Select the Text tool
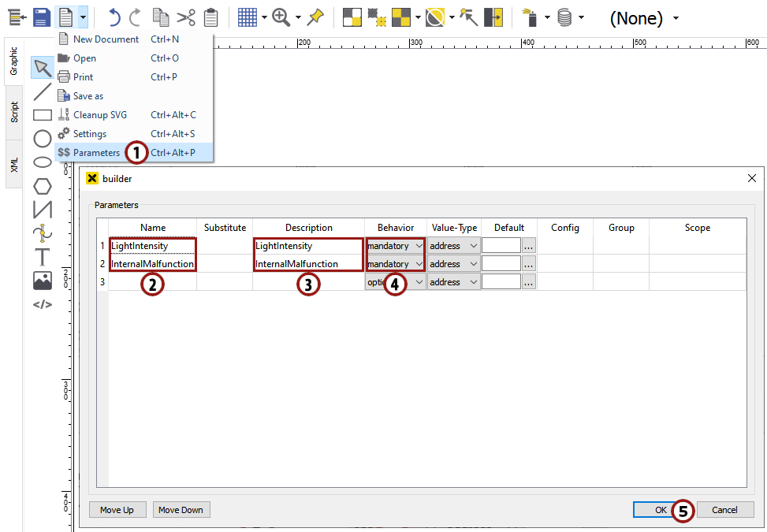Image resolution: width=767 pixels, height=532 pixels. 43,257
